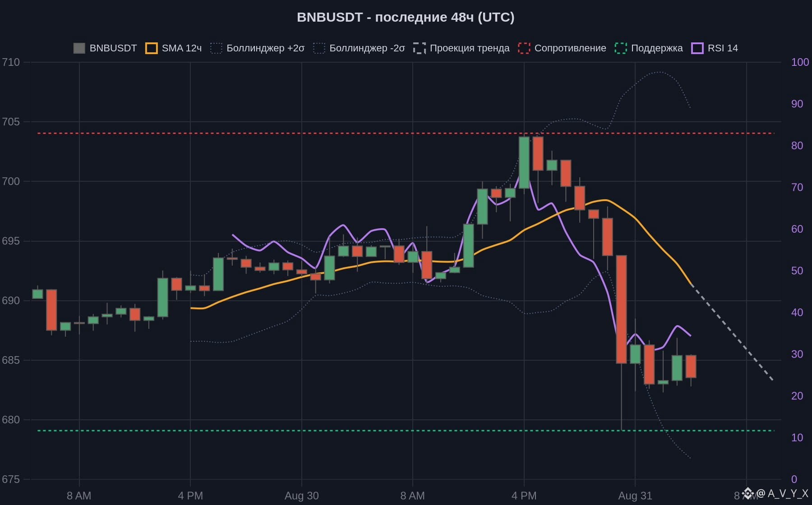
Task: Click the green Поддержка legend swatch
Action: [621, 48]
